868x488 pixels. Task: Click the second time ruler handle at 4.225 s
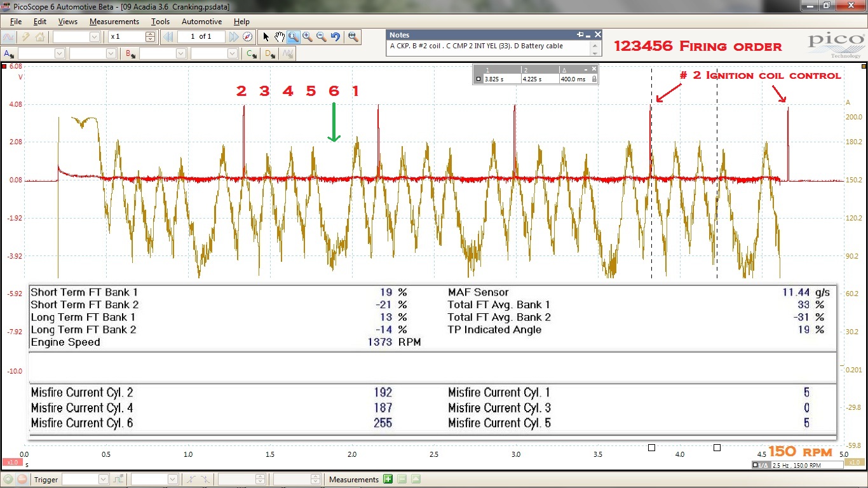[x=717, y=447]
